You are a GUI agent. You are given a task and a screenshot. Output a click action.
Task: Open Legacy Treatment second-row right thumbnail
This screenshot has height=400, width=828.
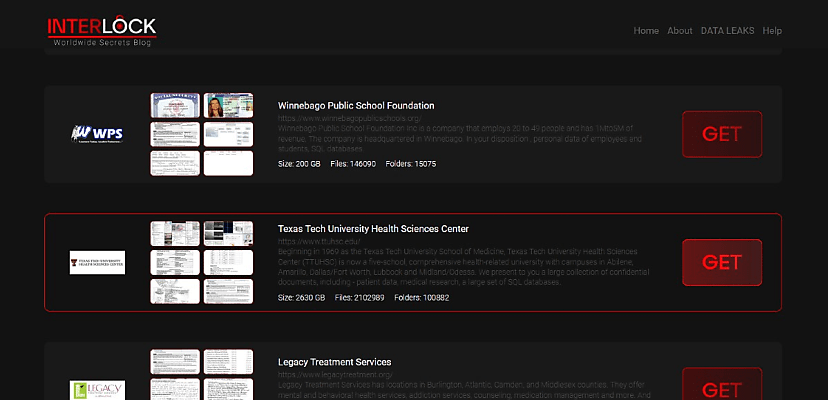click(x=228, y=389)
